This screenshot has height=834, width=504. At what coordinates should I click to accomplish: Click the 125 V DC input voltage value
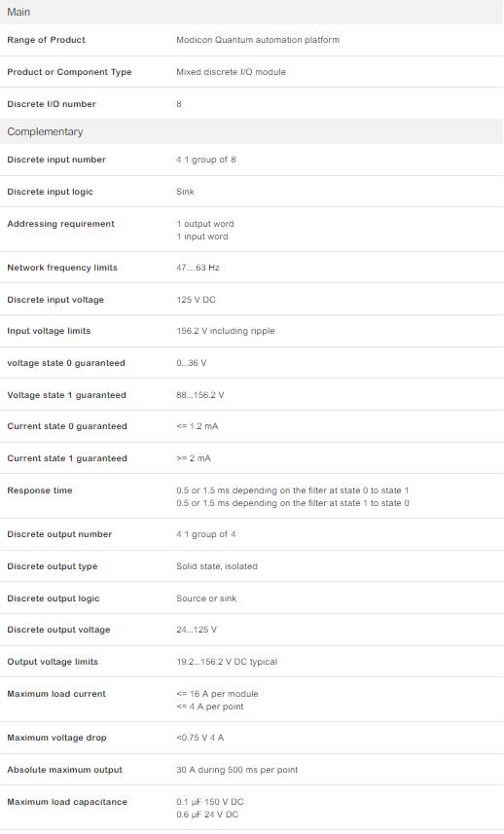196,300
